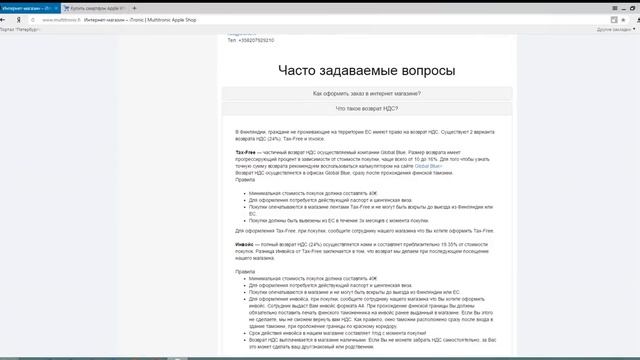Restore down the browser window
The width and height of the screenshot is (640, 360).
(x=632, y=8)
